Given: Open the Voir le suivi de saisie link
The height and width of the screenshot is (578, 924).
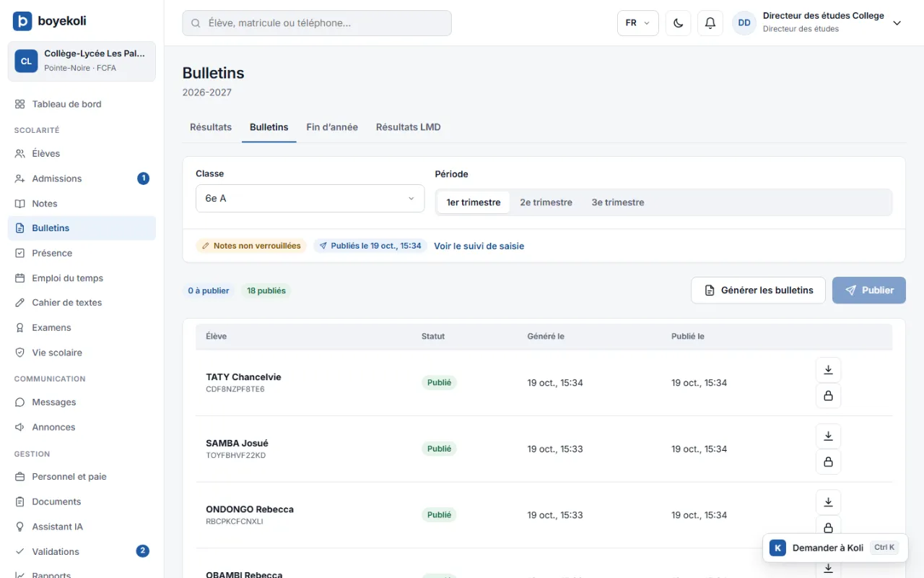Looking at the screenshot, I should [479, 246].
